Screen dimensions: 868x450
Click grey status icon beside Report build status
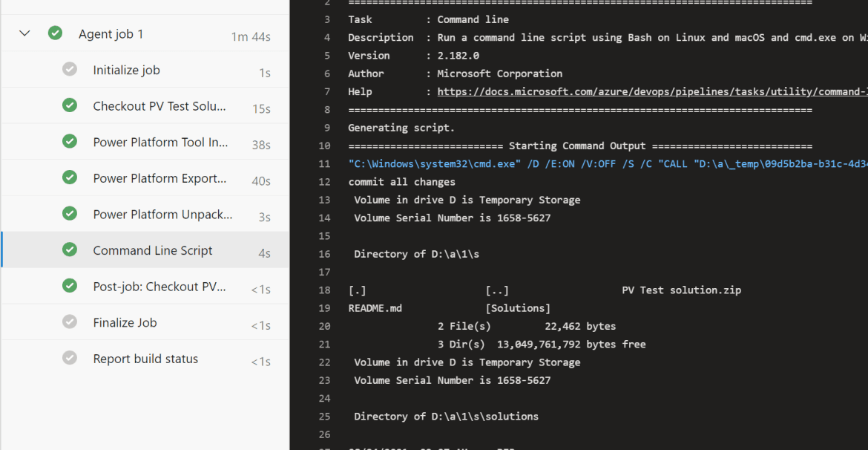pyautogui.click(x=70, y=357)
